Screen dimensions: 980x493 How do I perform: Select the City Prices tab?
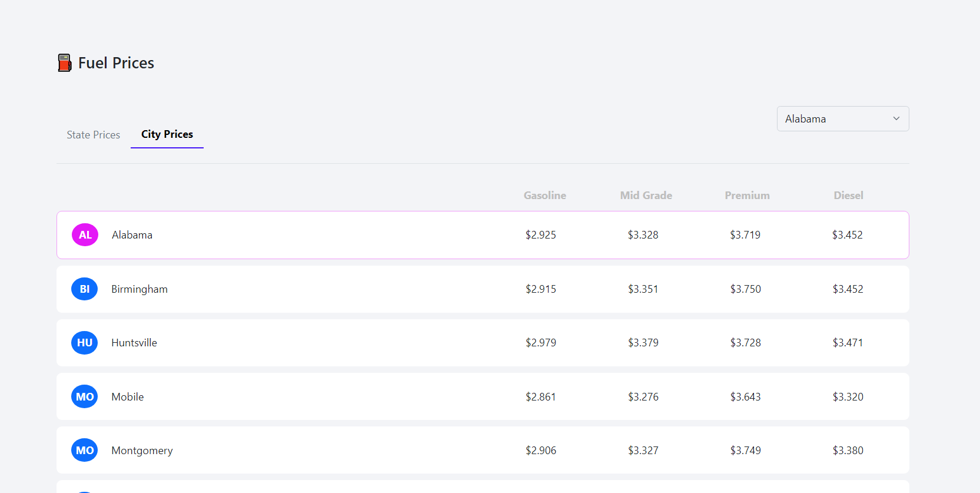click(x=167, y=134)
